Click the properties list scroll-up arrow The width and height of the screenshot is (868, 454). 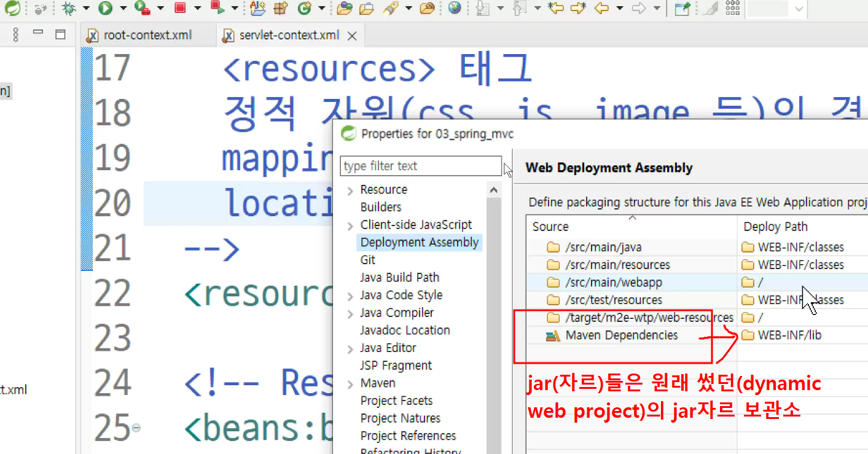[494, 190]
